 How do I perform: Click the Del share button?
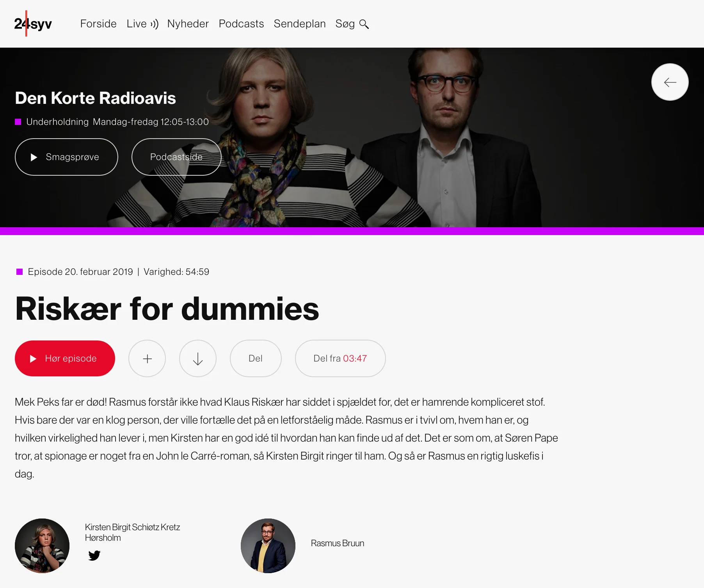click(256, 358)
